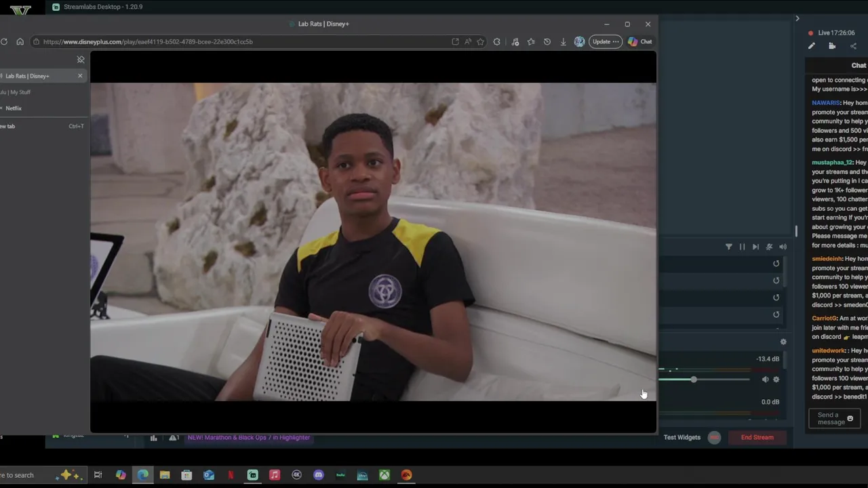
Task: Skip the current alert in Streamlabs
Action: click(x=755, y=247)
